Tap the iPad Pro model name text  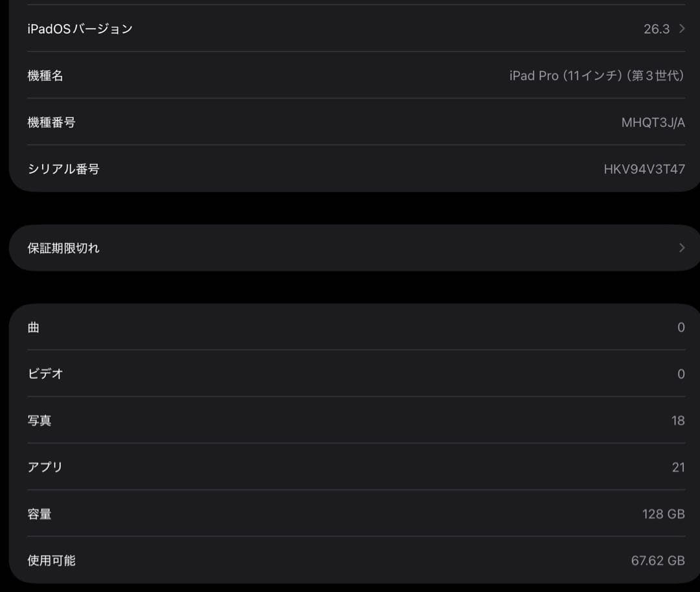coord(596,75)
